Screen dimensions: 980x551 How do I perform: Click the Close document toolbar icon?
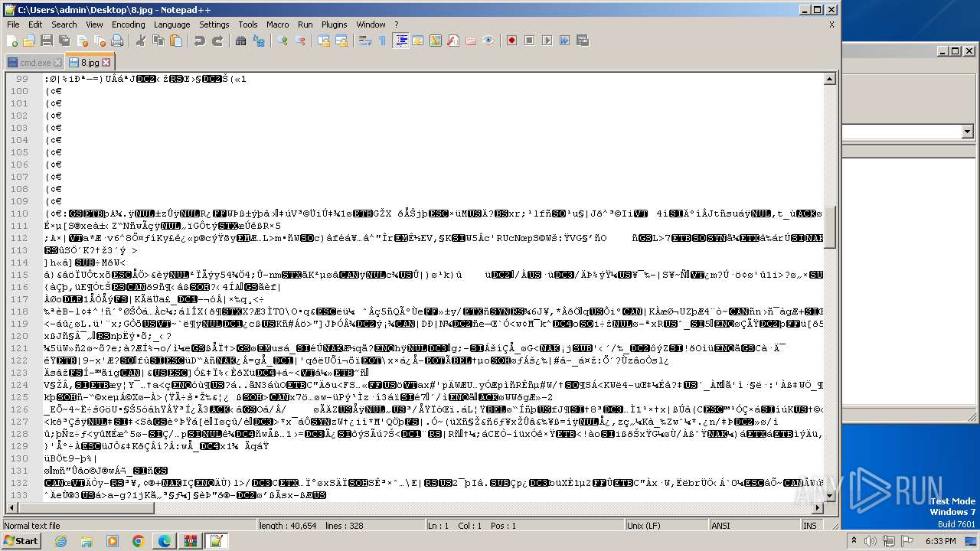coord(82,41)
